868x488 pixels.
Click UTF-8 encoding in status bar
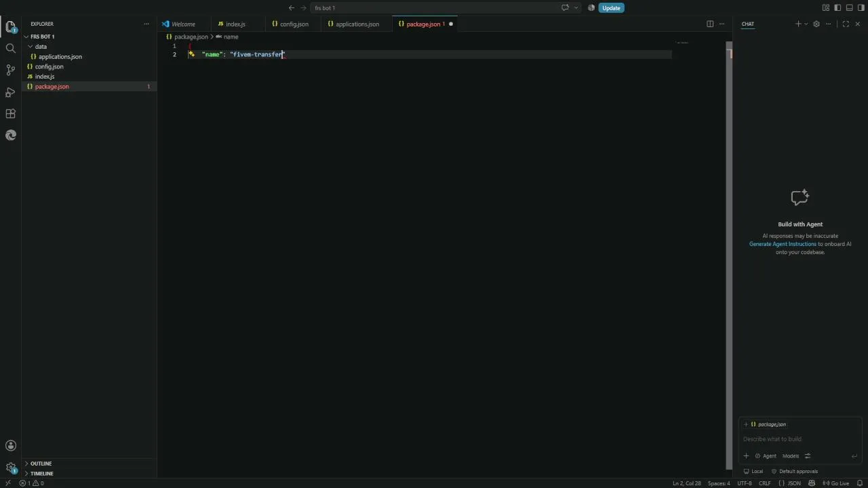click(x=744, y=483)
